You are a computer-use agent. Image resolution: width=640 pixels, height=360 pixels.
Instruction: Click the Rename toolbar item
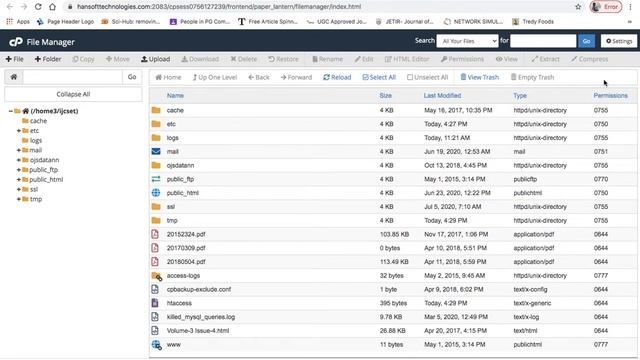pyautogui.click(x=328, y=59)
